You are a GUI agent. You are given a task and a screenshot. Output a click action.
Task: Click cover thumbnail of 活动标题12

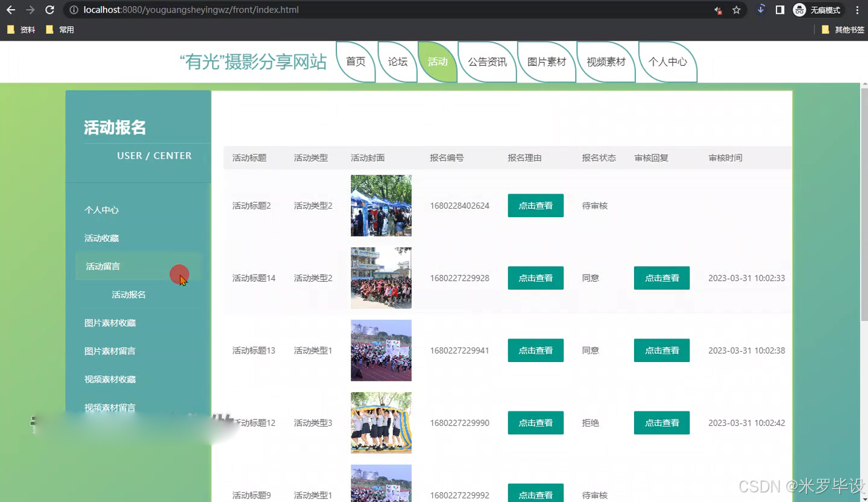tap(381, 423)
